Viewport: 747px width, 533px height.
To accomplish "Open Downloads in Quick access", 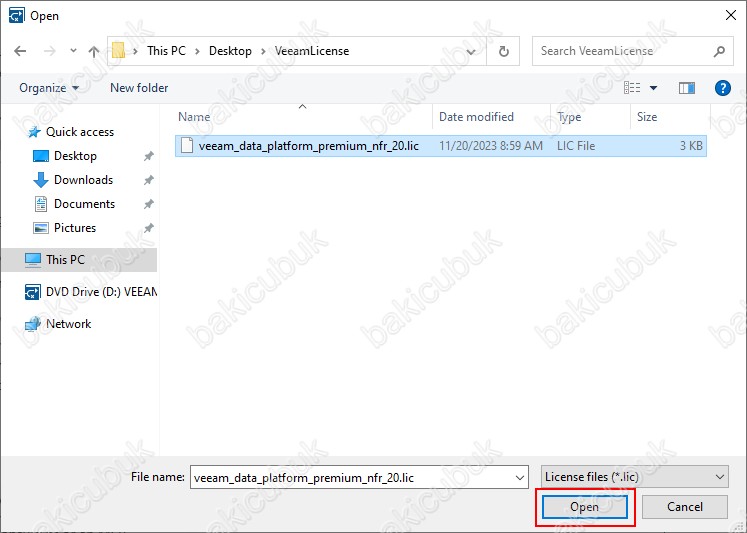I will (x=83, y=180).
